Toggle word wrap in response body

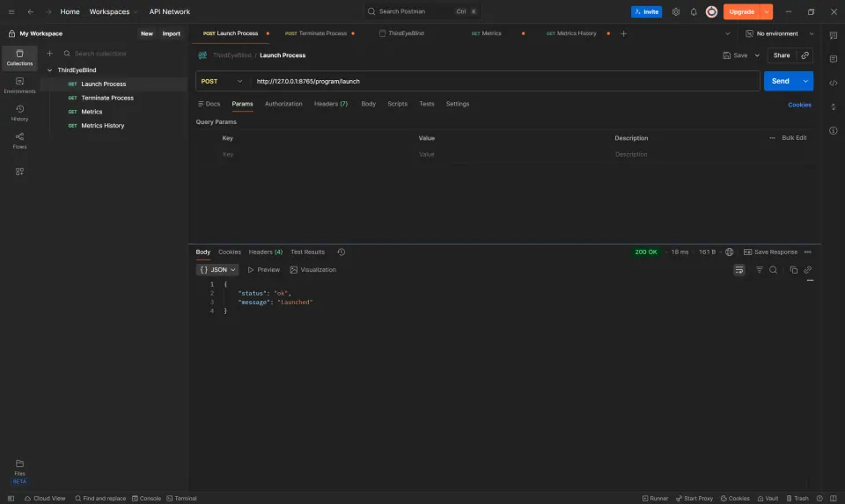click(x=739, y=270)
